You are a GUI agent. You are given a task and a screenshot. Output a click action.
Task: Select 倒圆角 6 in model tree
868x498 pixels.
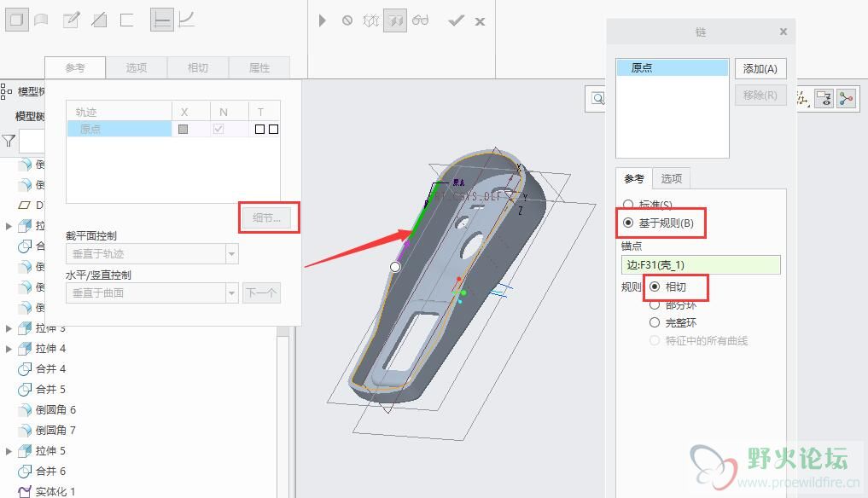point(55,410)
